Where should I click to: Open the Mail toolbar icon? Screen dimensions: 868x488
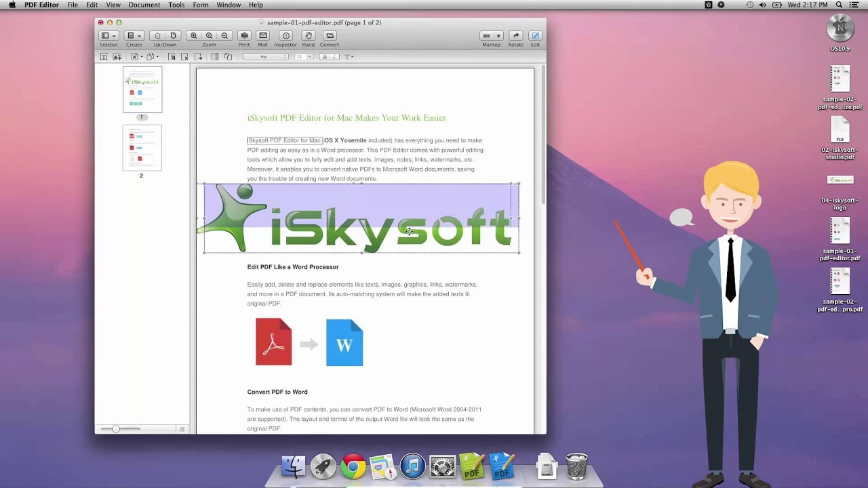pos(263,36)
